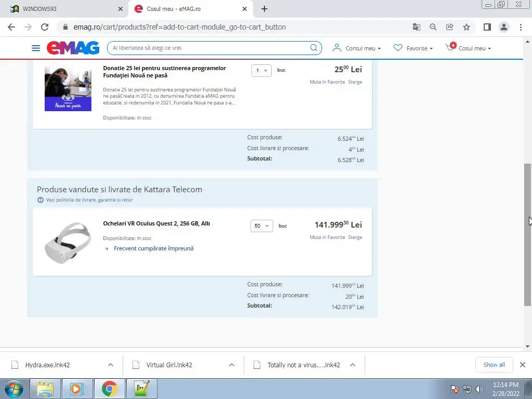Click the share page icon

[449, 27]
